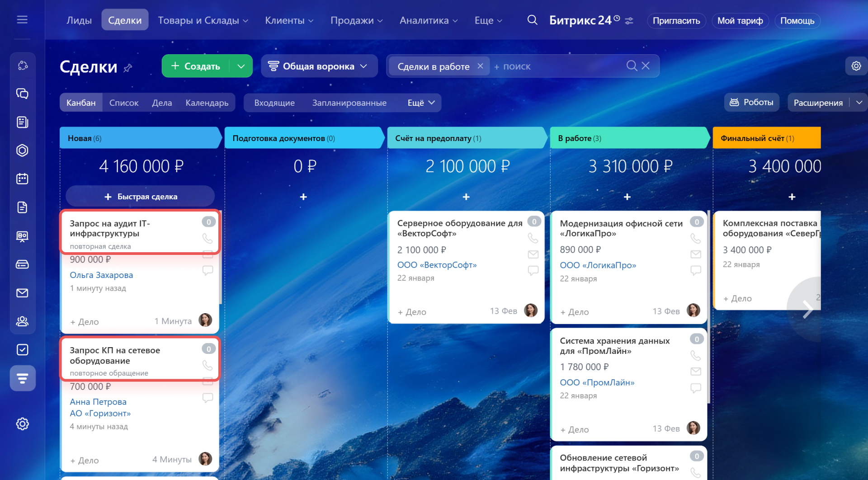This screenshot has height=480, width=868.
Task: Remove the 'Сделки в работе' filter chip
Action: click(480, 66)
